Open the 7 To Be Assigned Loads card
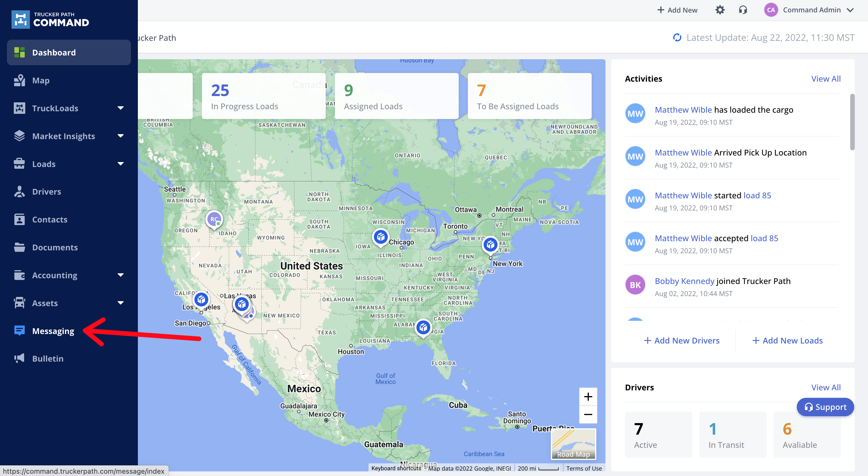Image resolution: width=868 pixels, height=476 pixels. tap(529, 96)
